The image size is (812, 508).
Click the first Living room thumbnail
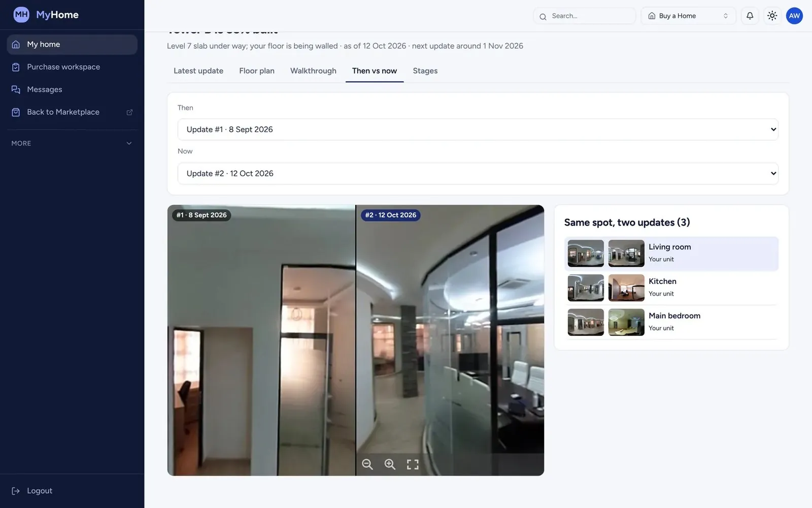(x=586, y=253)
